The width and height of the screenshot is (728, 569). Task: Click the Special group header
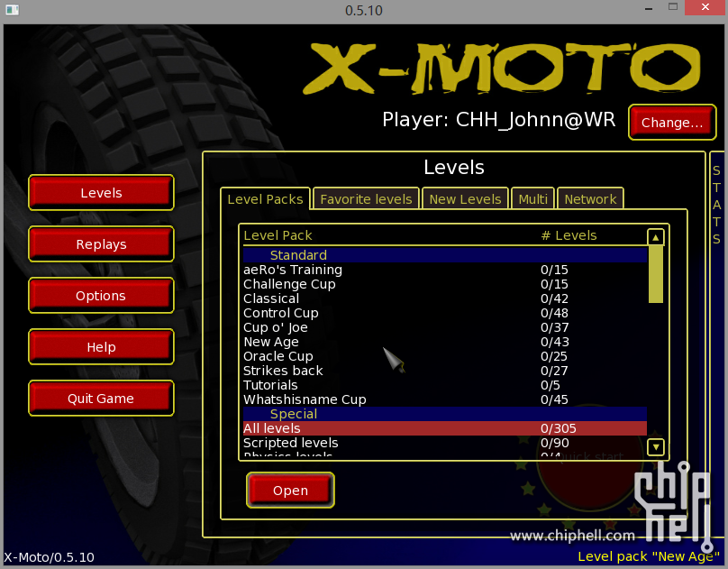(445, 414)
